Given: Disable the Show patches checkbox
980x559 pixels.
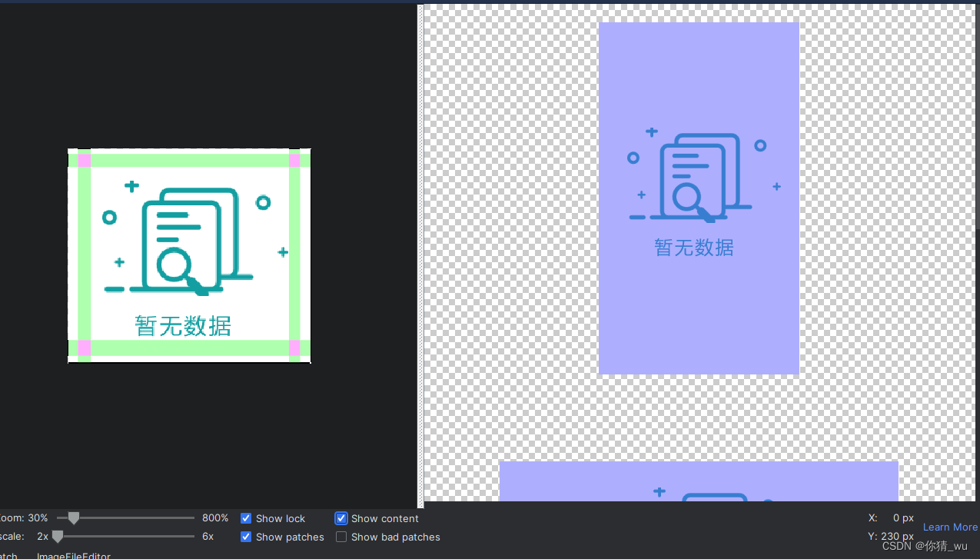Looking at the screenshot, I should 246,537.
